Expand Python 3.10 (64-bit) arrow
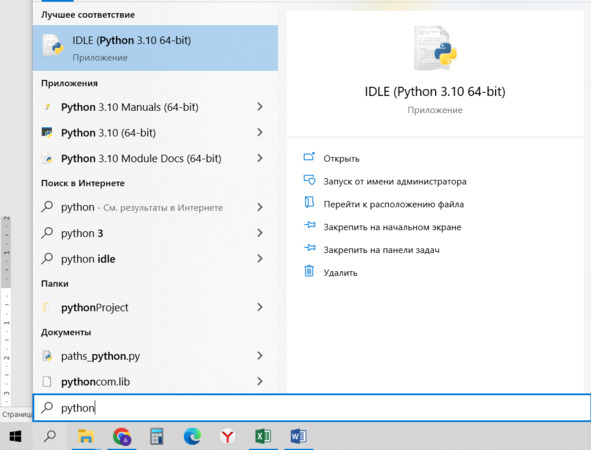Viewport: 591px width, 450px height. 260,132
